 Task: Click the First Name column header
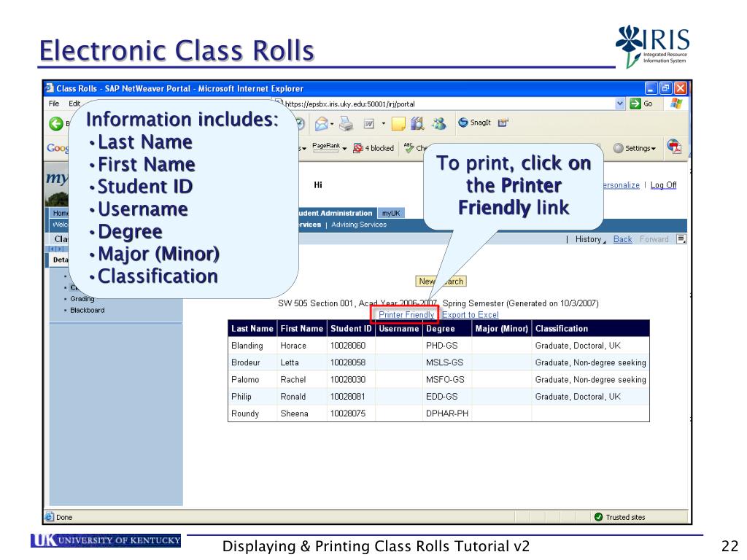pyautogui.click(x=301, y=329)
